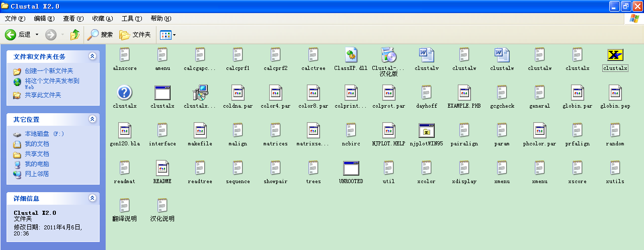Open the clustalx help file with question mark
Viewport: 644px width, 250px height.
(124, 93)
